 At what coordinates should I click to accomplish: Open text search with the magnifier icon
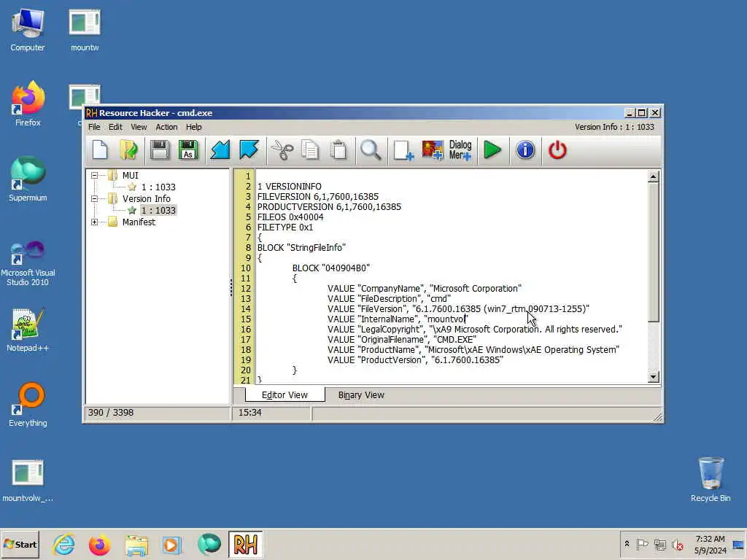tap(370, 150)
